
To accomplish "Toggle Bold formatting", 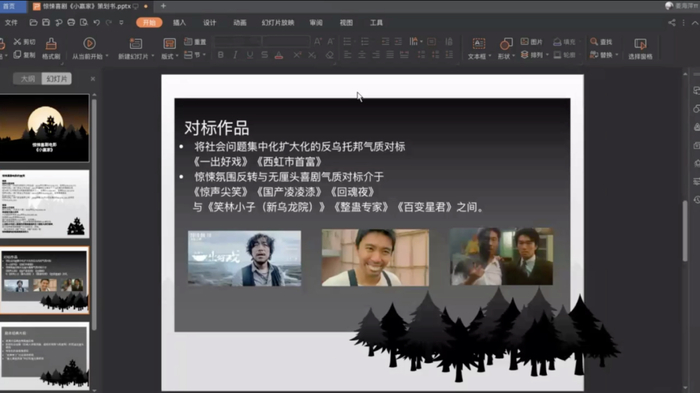I will pyautogui.click(x=221, y=55).
